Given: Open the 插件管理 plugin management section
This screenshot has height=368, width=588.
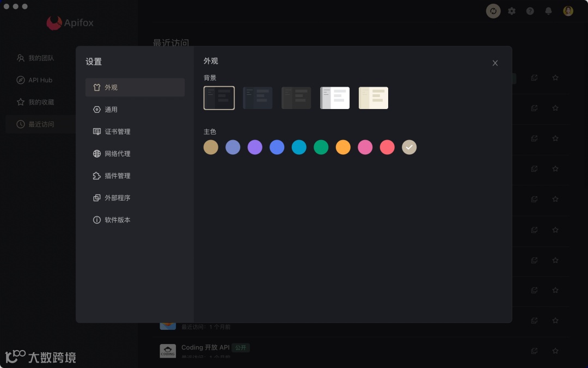Looking at the screenshot, I should point(134,176).
